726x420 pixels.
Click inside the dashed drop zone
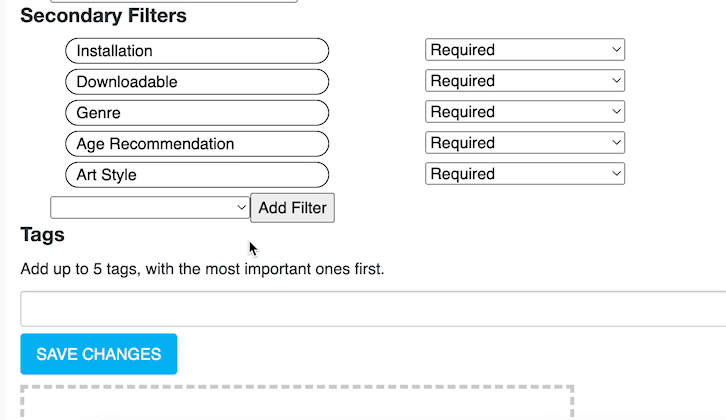[x=296, y=404]
